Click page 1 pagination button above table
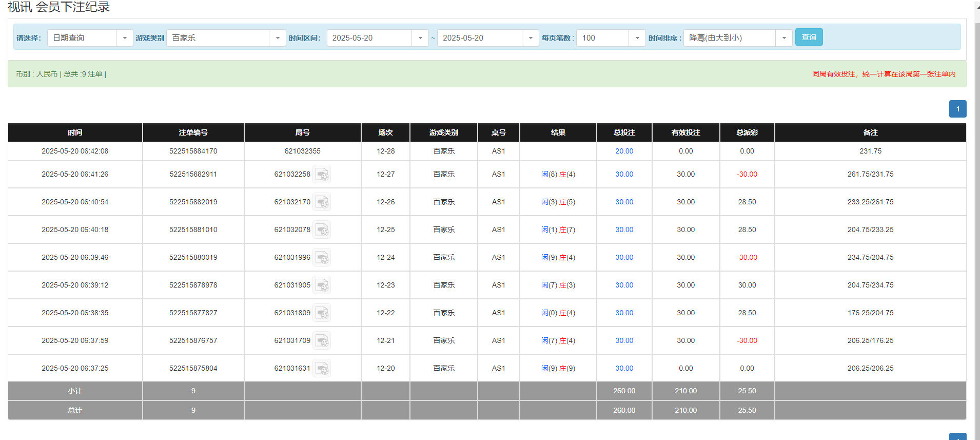Screen dimensions: 980x440 tap(957, 109)
